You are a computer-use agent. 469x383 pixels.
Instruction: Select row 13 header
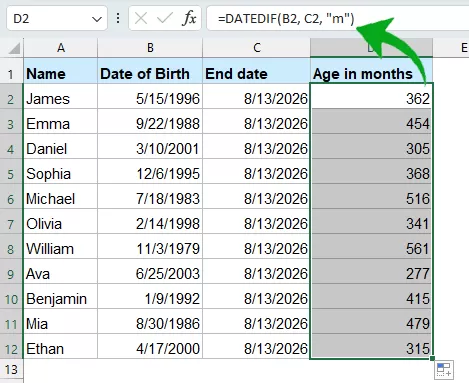click(11, 369)
